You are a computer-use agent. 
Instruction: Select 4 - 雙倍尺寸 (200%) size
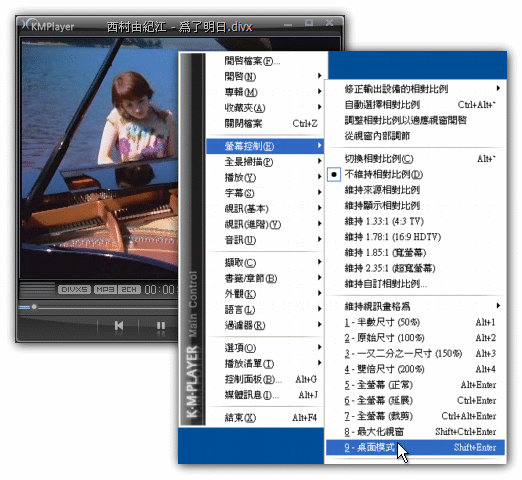point(415,369)
